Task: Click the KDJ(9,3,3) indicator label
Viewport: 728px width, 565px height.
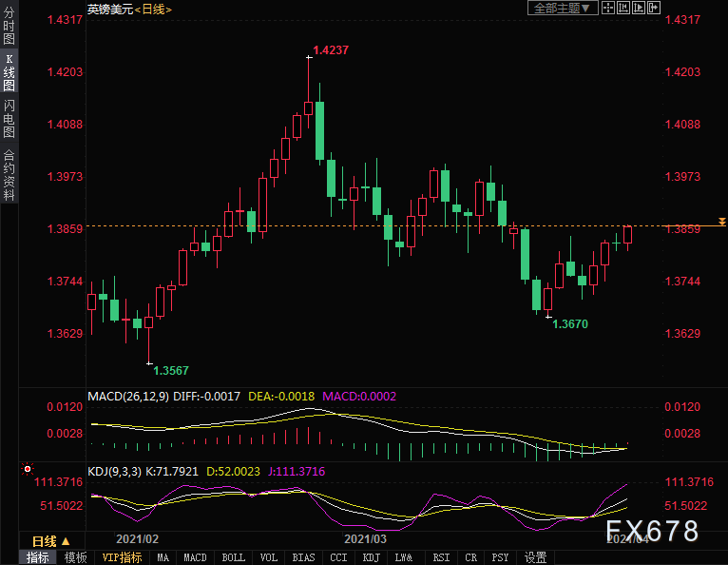Action: pos(114,472)
